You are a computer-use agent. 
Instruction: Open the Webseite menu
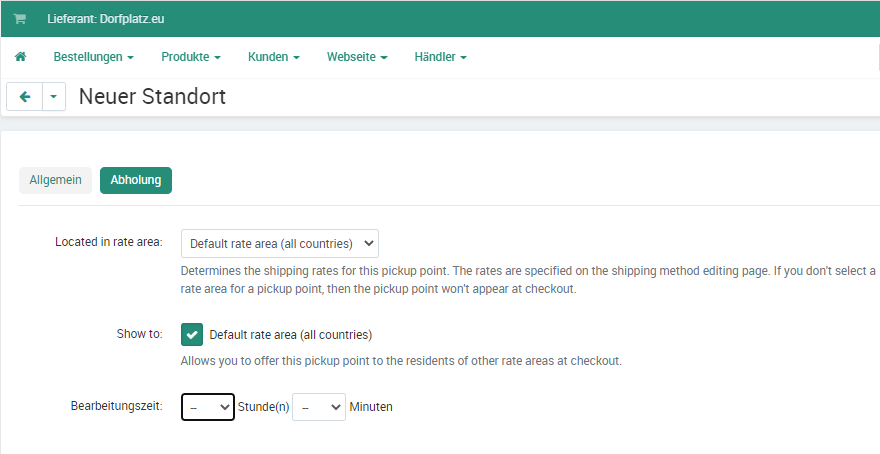pos(357,57)
